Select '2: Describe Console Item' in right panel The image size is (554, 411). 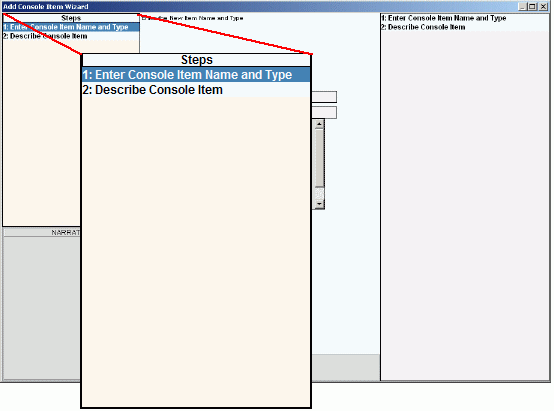423,27
